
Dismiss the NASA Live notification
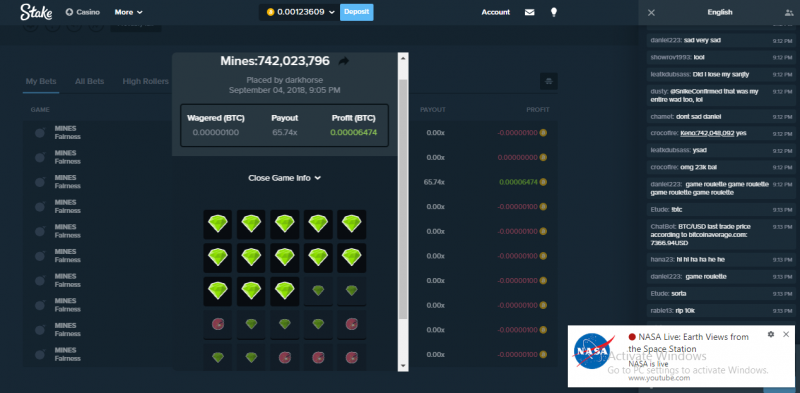point(786,334)
